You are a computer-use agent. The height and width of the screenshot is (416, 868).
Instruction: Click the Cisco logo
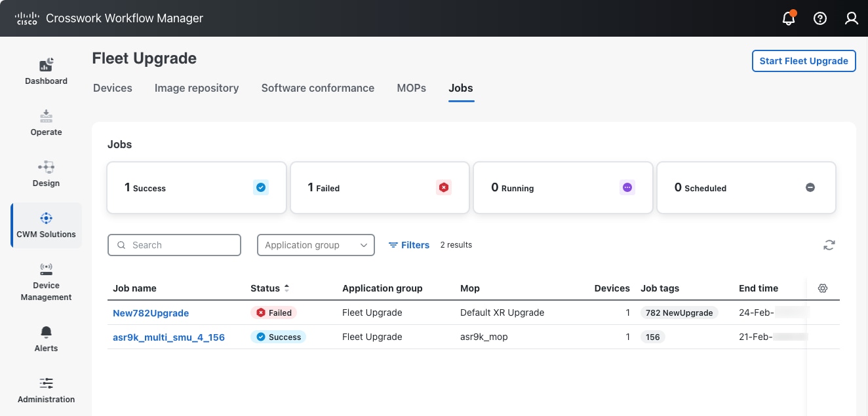[x=27, y=18]
